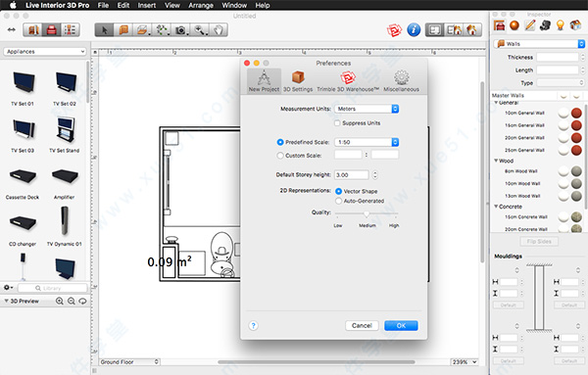
Task: Switch to 3D house view
Action: [472, 30]
